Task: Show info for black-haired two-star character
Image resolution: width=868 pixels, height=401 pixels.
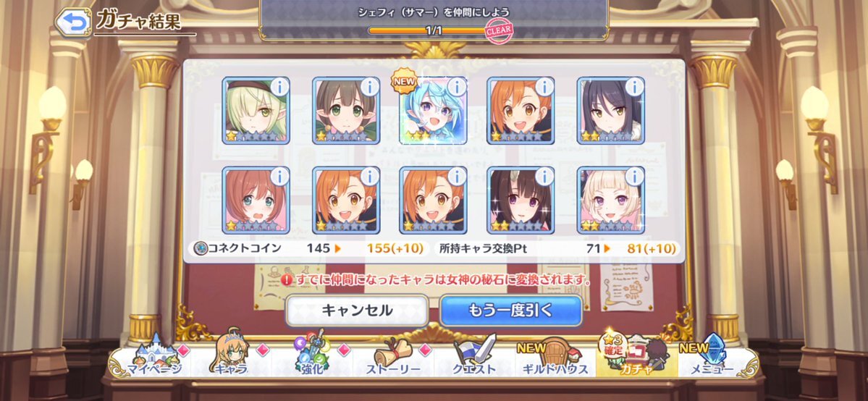Action: tap(634, 86)
